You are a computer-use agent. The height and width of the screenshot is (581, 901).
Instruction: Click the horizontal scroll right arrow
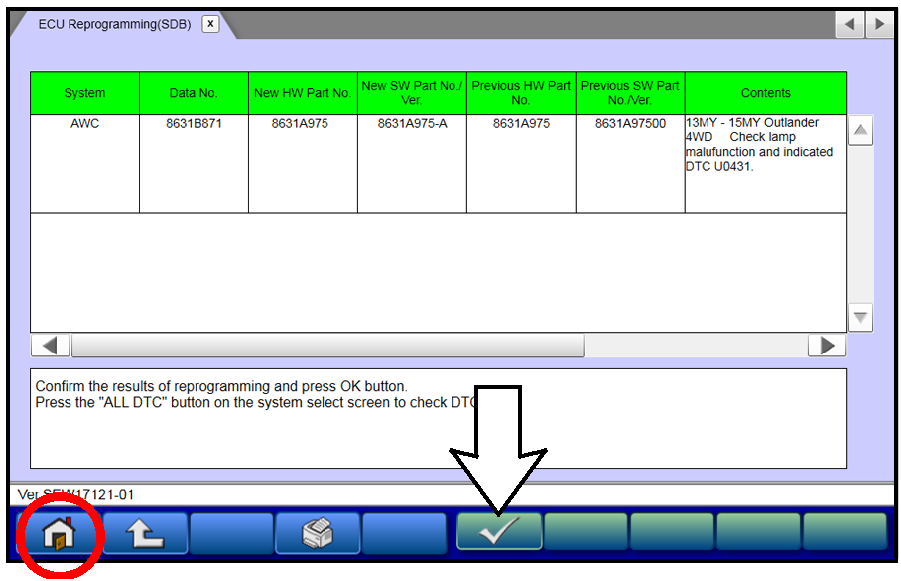827,346
